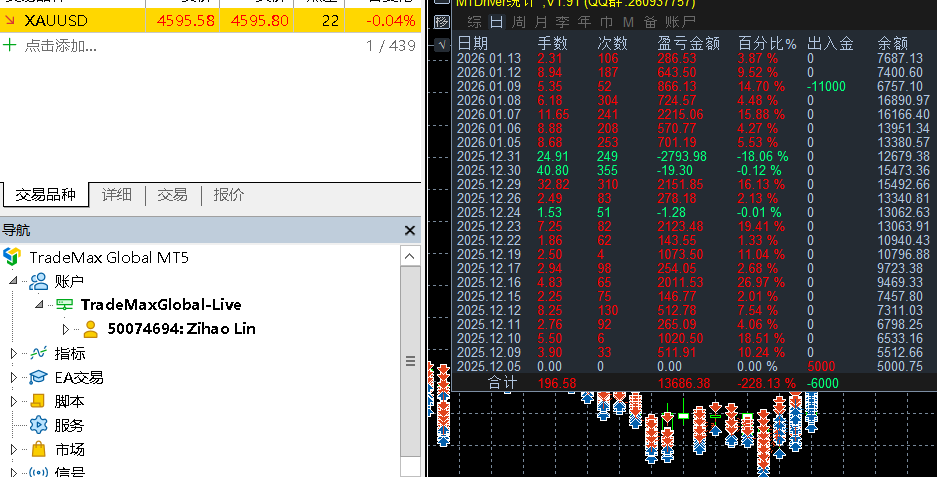Viewport: 937px width, 477px height.
Task: Select the M statistics tab
Action: click(628, 22)
